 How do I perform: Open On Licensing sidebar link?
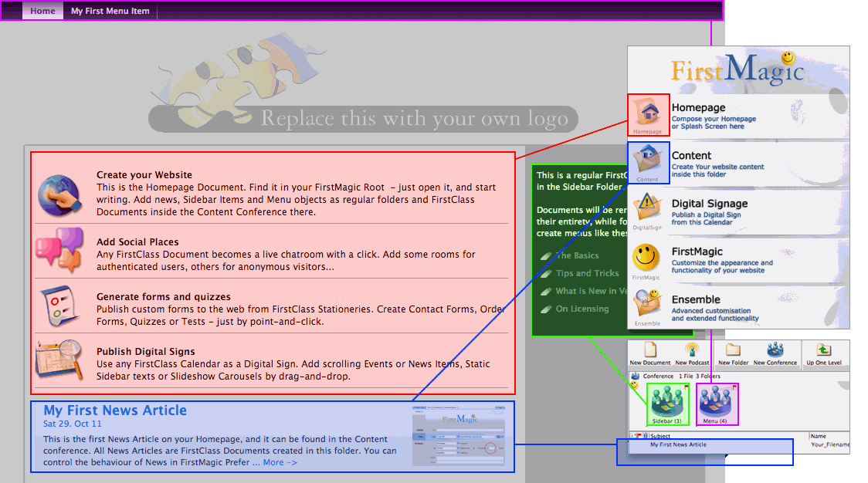[x=581, y=309]
